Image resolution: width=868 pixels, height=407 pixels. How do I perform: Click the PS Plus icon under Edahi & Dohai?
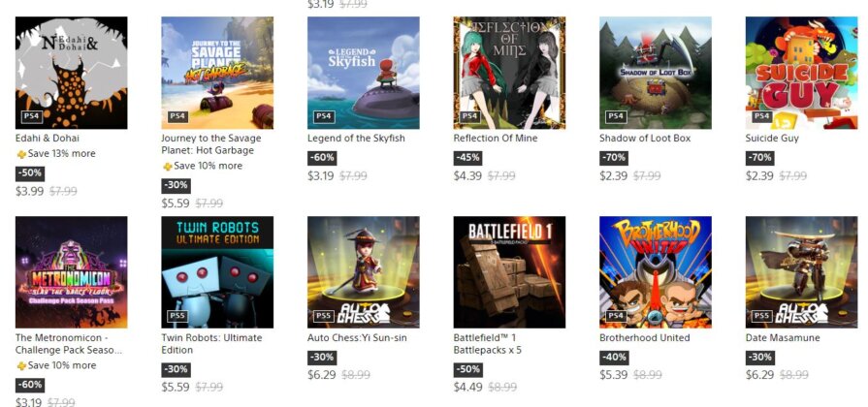21,154
